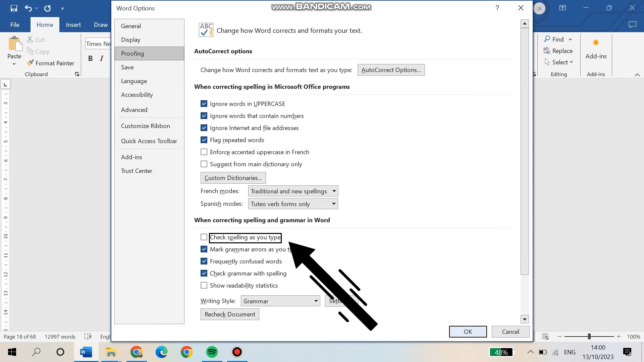Enable Enforce accented uppercase in French
Image resolution: width=644 pixels, height=362 pixels.
[204, 152]
